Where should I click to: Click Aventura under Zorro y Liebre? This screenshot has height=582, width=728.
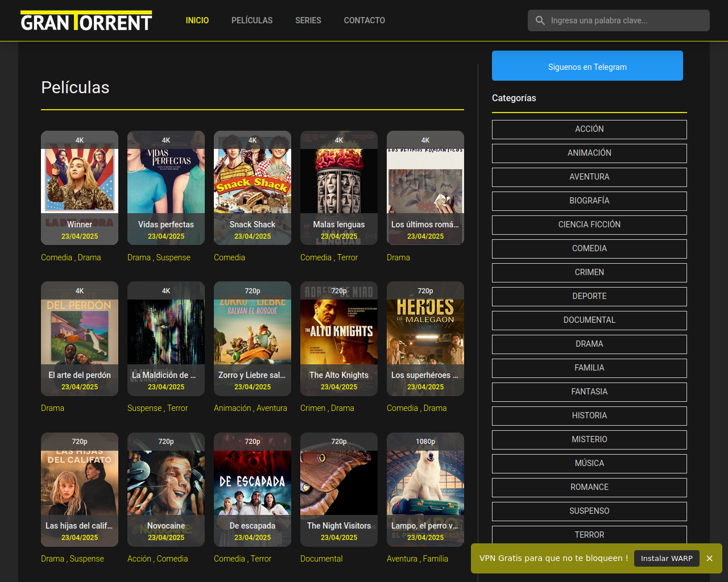coord(272,408)
